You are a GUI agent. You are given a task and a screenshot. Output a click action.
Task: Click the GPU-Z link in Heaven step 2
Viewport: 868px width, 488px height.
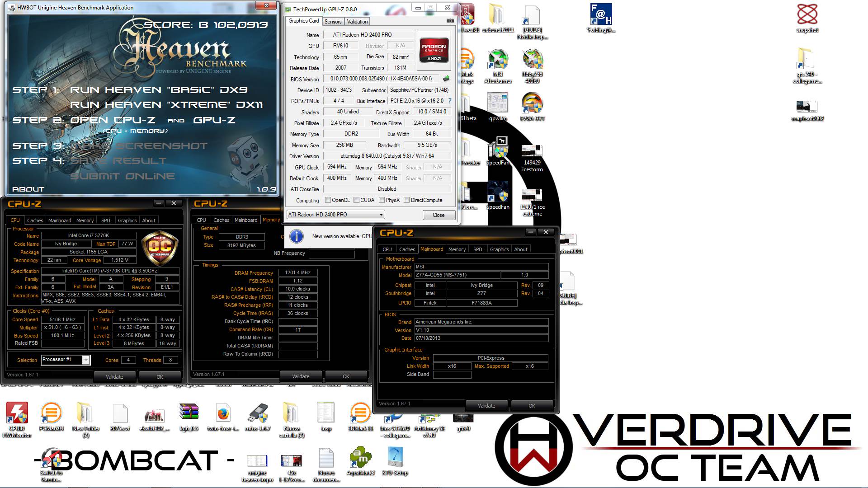coord(214,120)
